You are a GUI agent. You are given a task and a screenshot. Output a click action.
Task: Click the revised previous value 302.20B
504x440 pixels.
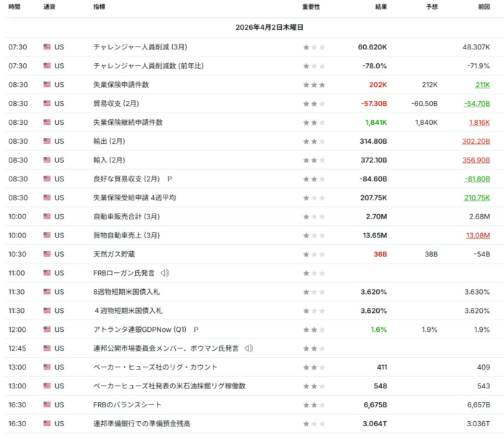pyautogui.click(x=476, y=141)
